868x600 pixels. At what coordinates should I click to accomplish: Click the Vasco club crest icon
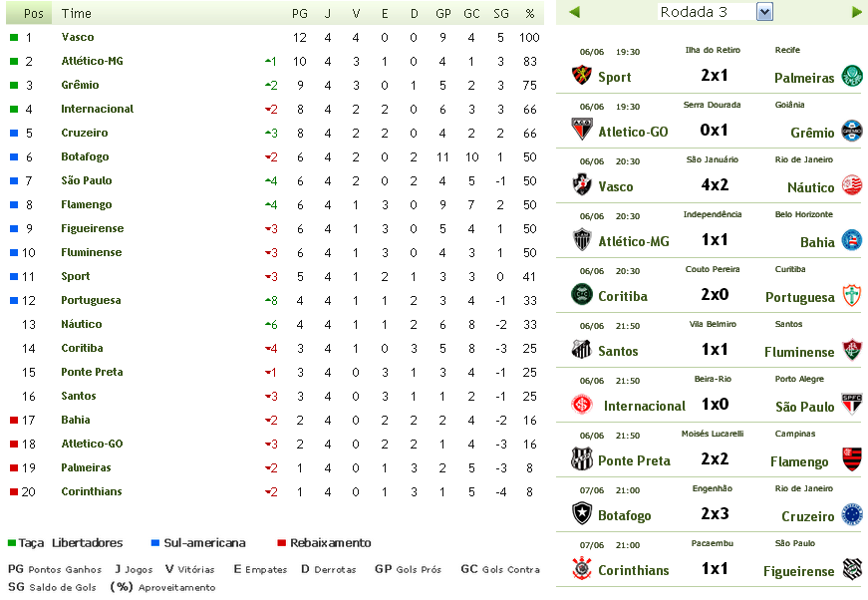[582, 185]
